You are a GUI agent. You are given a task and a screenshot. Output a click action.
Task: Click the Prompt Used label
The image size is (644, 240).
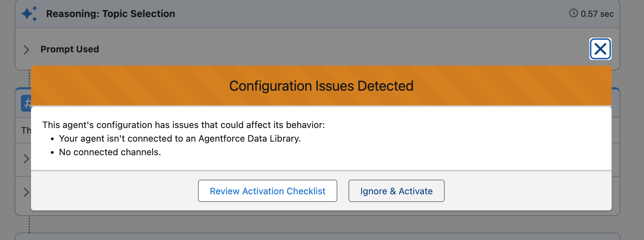(70, 49)
